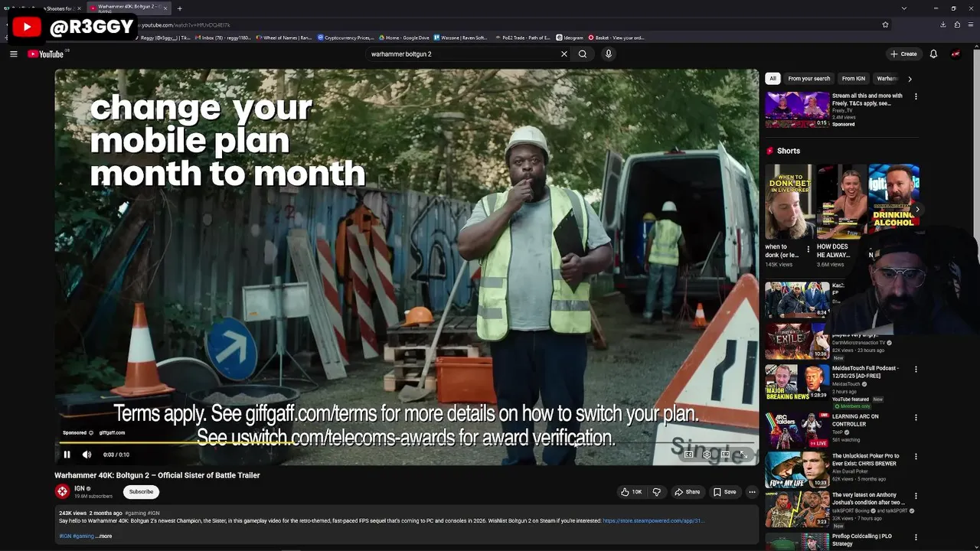Show next Shorts with the arrow

pos(916,209)
